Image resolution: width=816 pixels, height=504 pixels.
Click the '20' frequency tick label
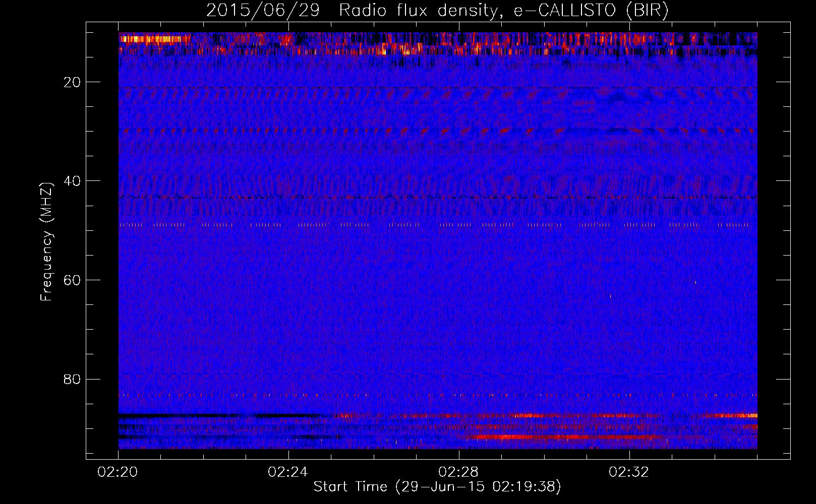tap(73, 82)
